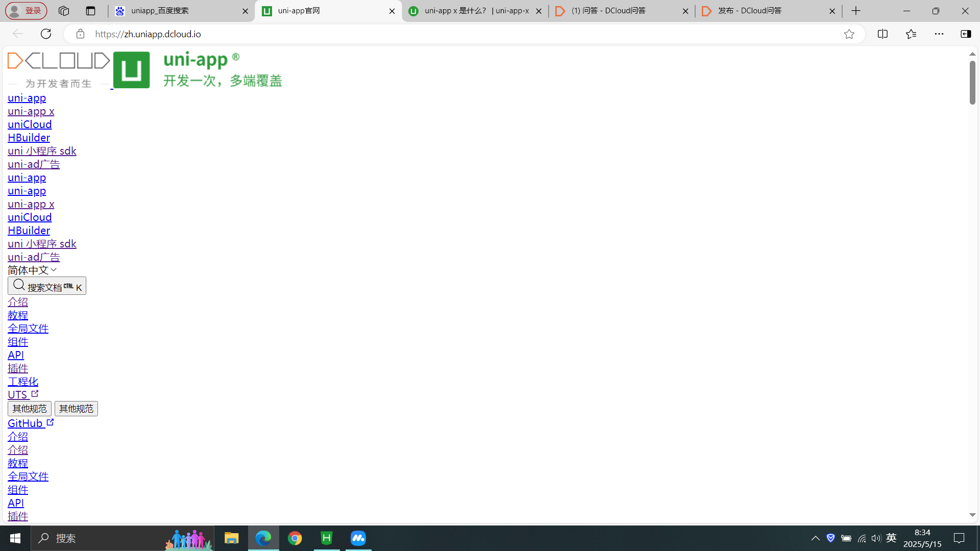This screenshot has width=980, height=551.
Task: Open the GitHub external link
Action: tap(31, 423)
